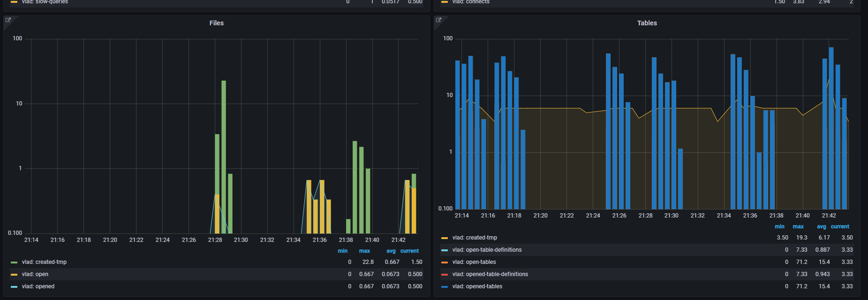The image size is (868, 300).
Task: Toggle vlad: created-tmp series in Files legend
Action: click(x=44, y=262)
